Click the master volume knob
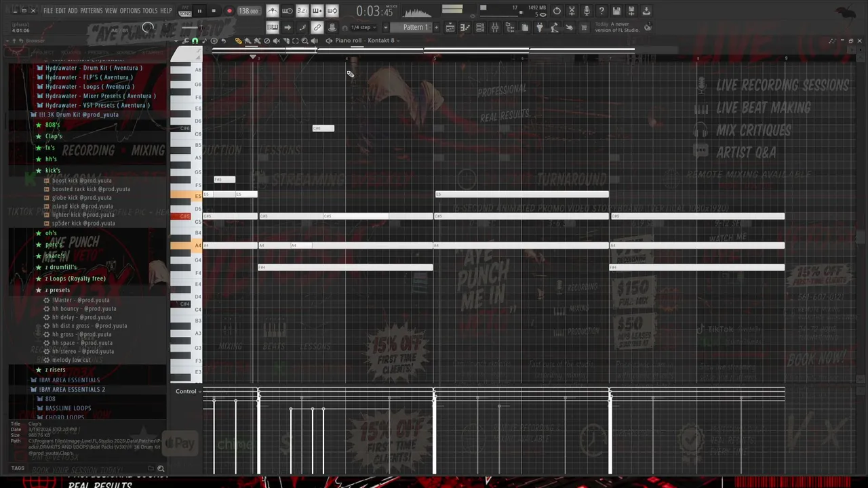The height and width of the screenshot is (488, 868). click(148, 28)
